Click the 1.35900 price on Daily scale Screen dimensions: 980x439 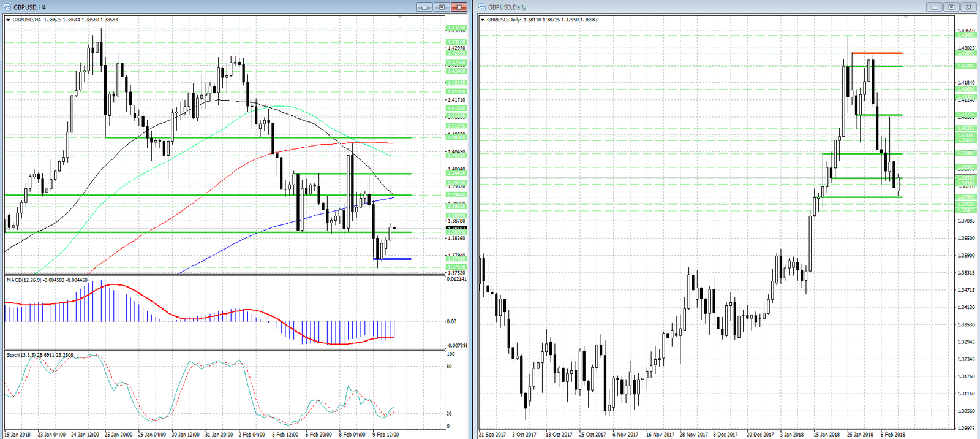pyautogui.click(x=966, y=255)
